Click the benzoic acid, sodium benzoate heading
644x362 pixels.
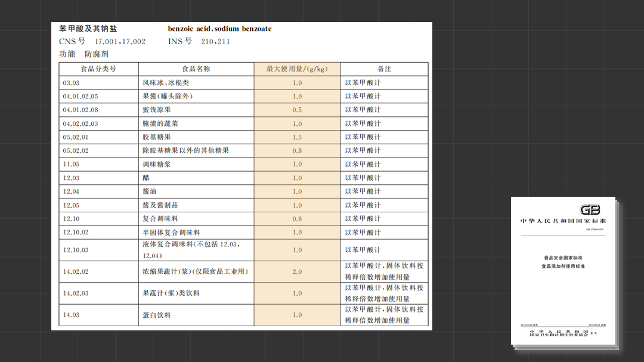(x=219, y=29)
